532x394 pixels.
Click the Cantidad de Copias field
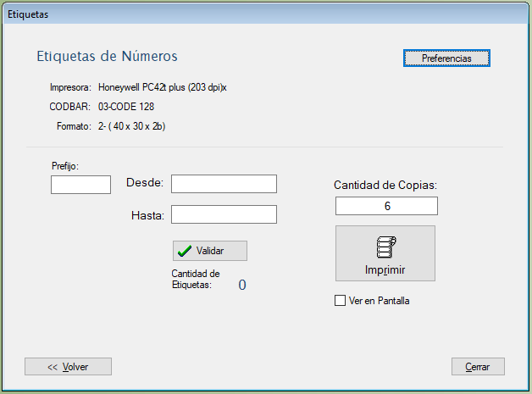click(386, 206)
